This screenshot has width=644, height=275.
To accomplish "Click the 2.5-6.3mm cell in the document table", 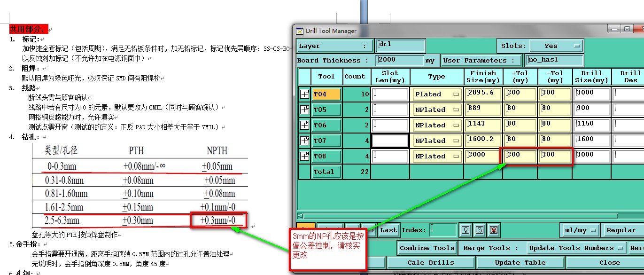I will click(62, 220).
